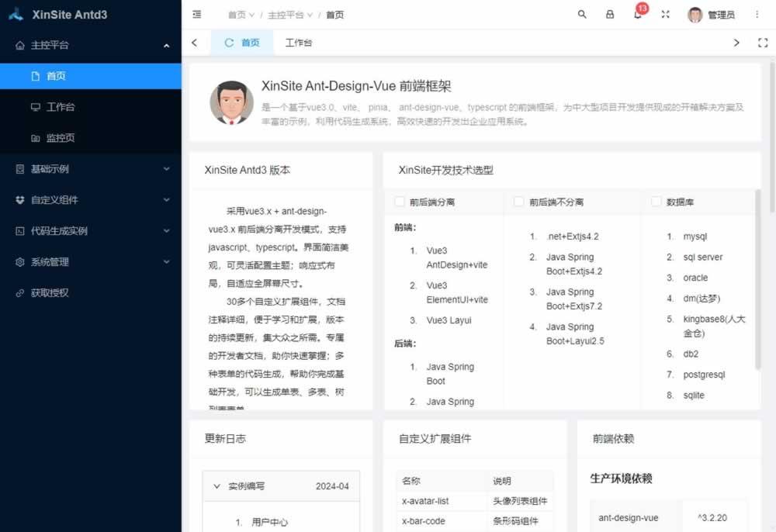Click the 头像列表组件 description cell
The height and width of the screenshot is (532, 776).
(x=520, y=501)
